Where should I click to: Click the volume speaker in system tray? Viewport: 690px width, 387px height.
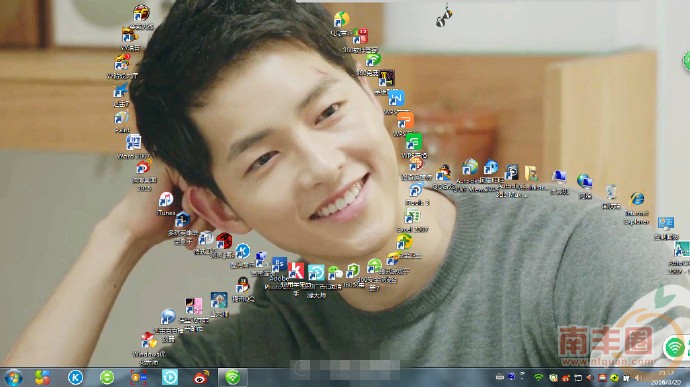point(638,378)
